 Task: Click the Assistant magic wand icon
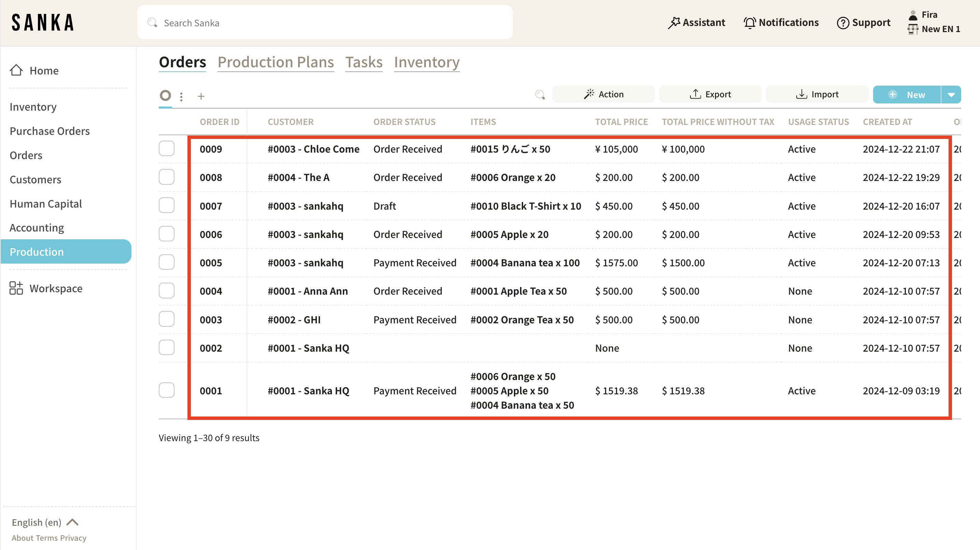point(674,23)
